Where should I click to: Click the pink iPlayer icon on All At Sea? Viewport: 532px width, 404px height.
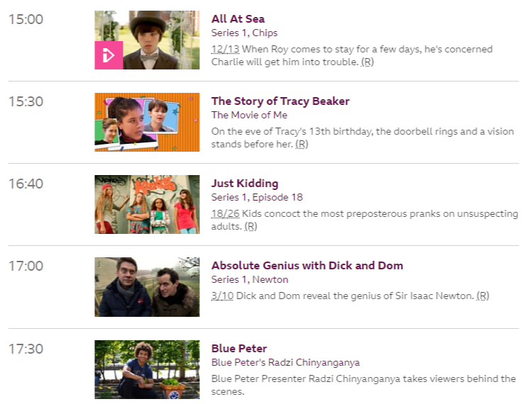[109, 55]
